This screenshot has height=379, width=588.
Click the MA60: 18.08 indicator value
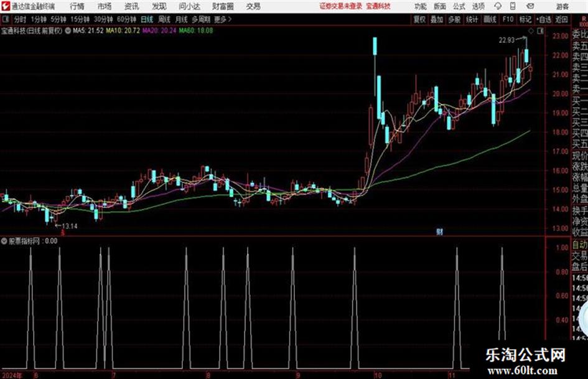[x=196, y=30]
